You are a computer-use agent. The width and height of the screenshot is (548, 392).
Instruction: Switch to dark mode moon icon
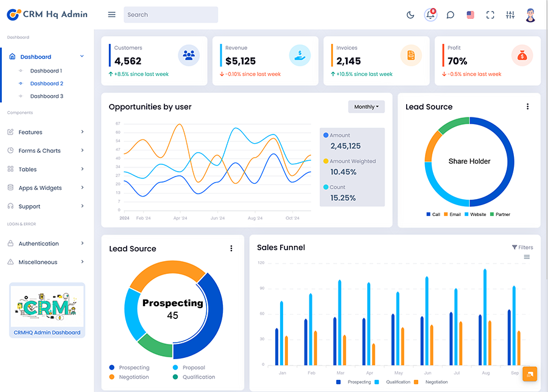click(x=410, y=15)
